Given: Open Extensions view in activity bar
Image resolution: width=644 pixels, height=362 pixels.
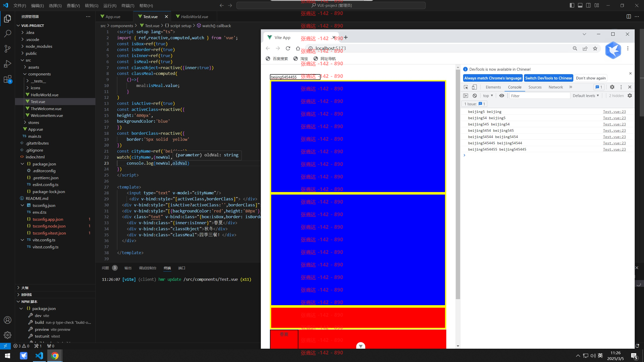Looking at the screenshot, I should 8,79.
